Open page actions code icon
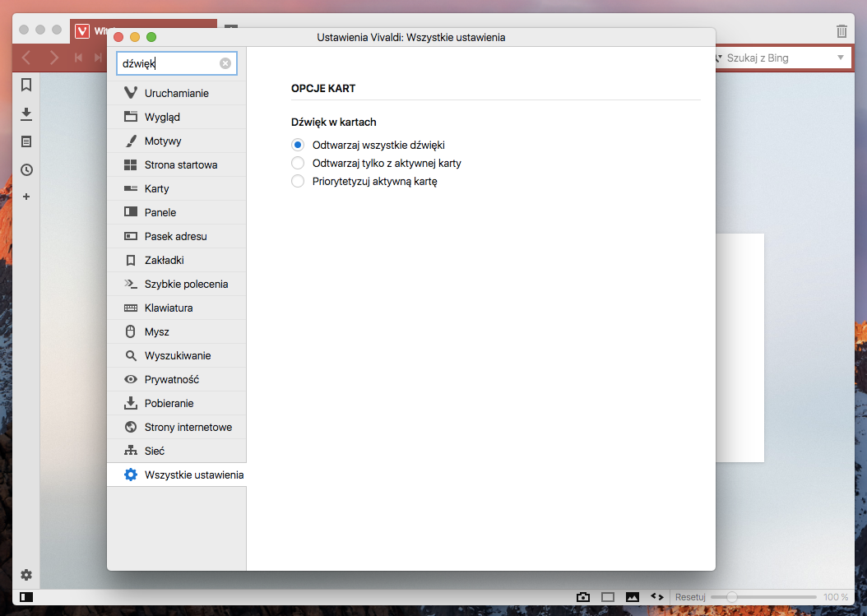 [x=657, y=596]
